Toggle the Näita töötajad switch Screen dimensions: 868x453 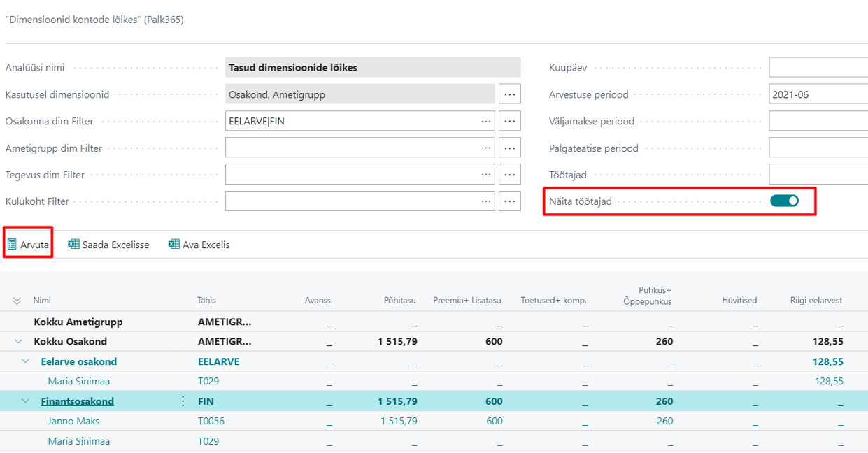pos(784,201)
